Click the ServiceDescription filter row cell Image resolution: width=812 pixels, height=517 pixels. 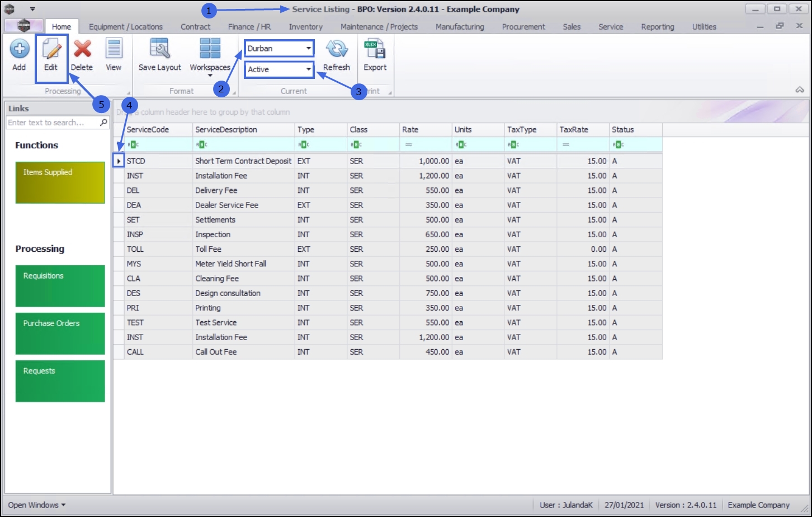[244, 144]
